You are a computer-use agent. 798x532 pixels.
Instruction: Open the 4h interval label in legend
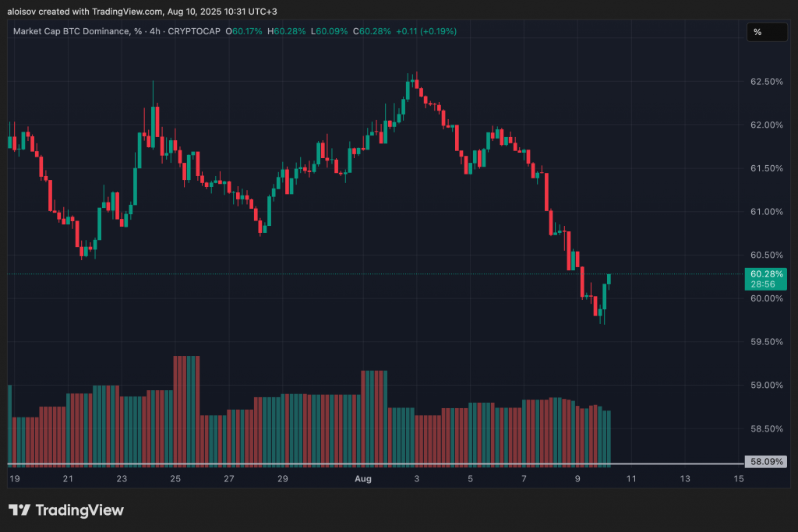pyautogui.click(x=155, y=31)
